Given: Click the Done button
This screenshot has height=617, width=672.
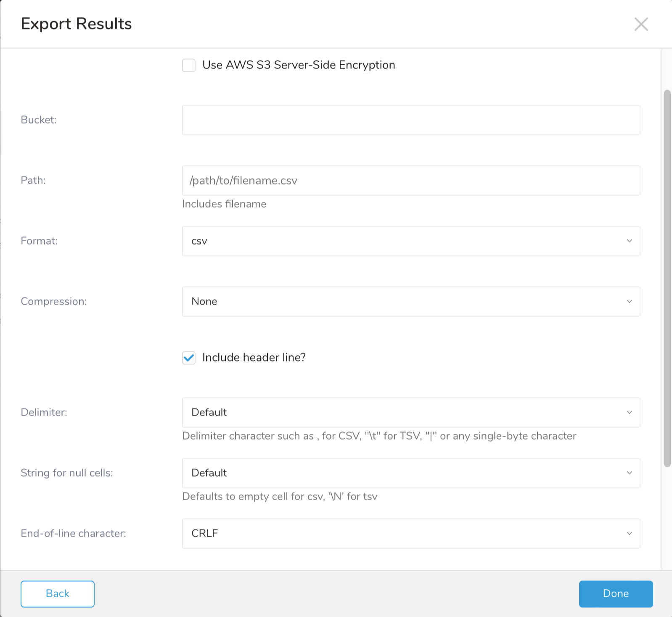Looking at the screenshot, I should point(616,594).
